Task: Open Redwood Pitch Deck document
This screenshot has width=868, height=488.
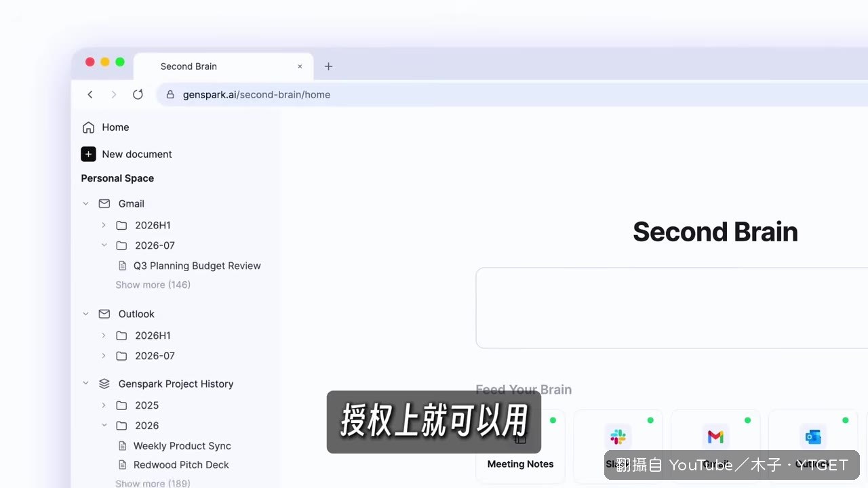Action: pos(181,465)
